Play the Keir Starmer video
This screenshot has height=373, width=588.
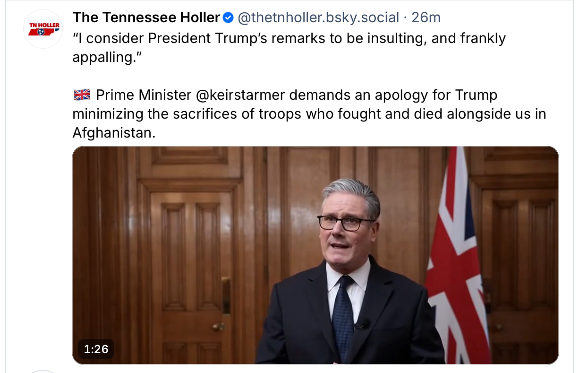315,255
